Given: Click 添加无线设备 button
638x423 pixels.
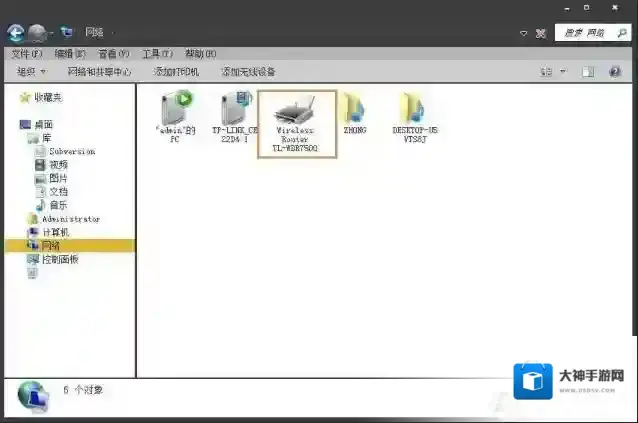Looking at the screenshot, I should pos(248,72).
